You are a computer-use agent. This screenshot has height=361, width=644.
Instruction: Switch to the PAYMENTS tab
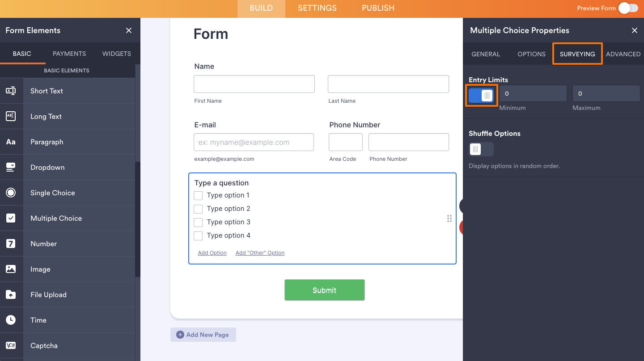pos(69,54)
